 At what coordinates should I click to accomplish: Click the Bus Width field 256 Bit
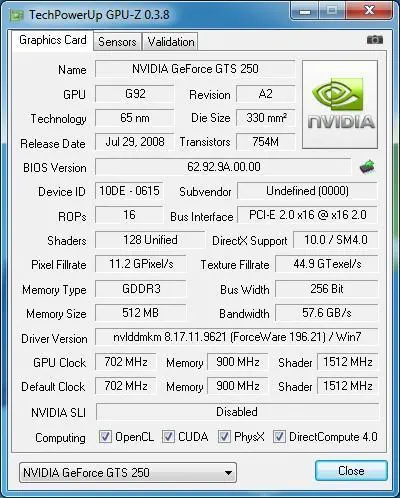(327, 289)
